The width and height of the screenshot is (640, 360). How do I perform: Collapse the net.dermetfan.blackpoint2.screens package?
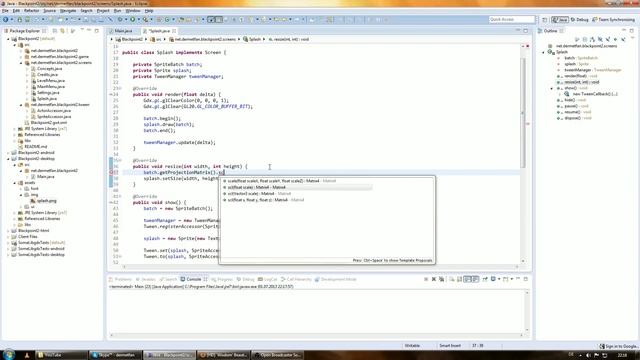tap(21, 63)
